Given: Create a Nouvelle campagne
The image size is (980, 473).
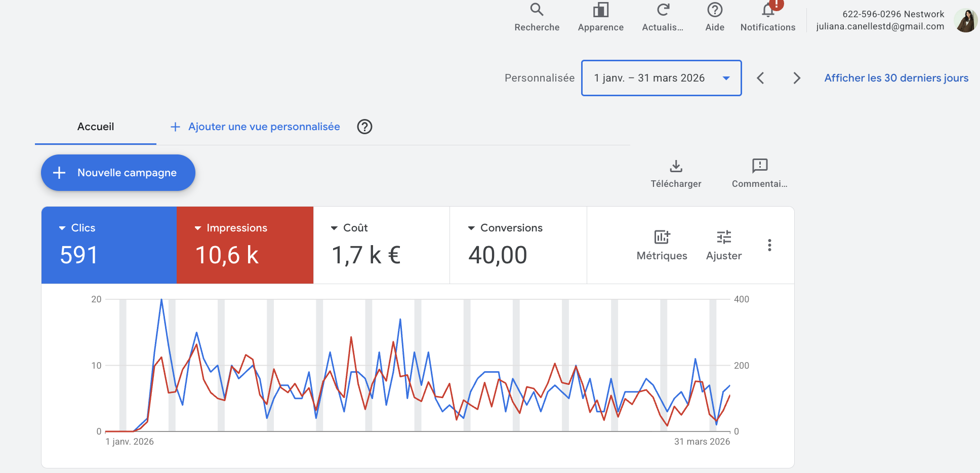Looking at the screenshot, I should (118, 173).
